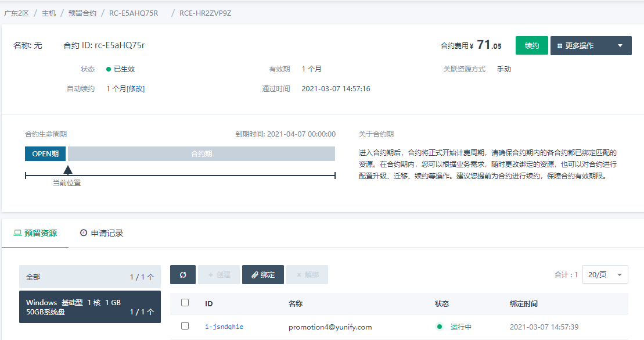
Task: Click the X icon on 解绑 button
Action: click(300, 274)
